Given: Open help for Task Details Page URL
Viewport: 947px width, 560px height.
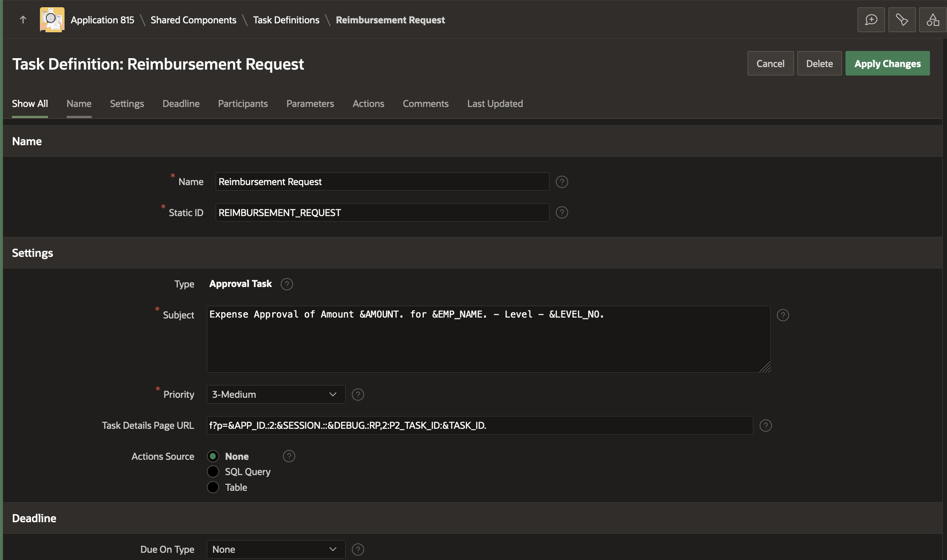Looking at the screenshot, I should point(765,425).
